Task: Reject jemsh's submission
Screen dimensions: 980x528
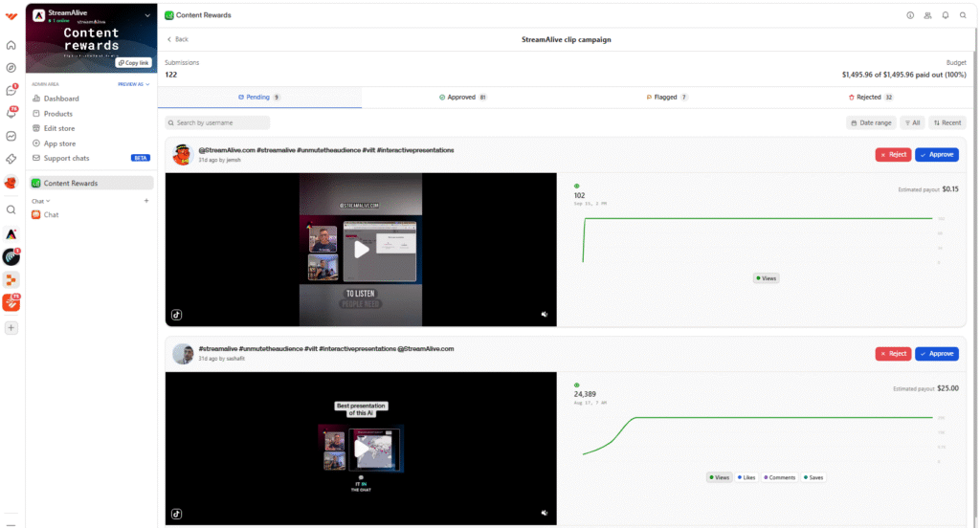Action: pos(893,154)
